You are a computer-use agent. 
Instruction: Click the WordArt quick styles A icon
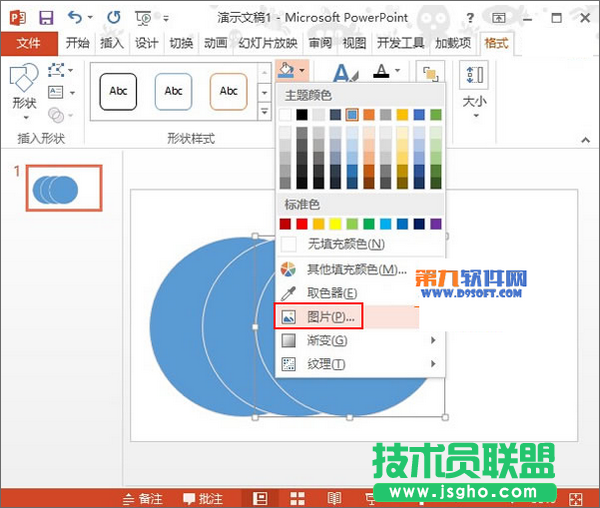(x=346, y=72)
